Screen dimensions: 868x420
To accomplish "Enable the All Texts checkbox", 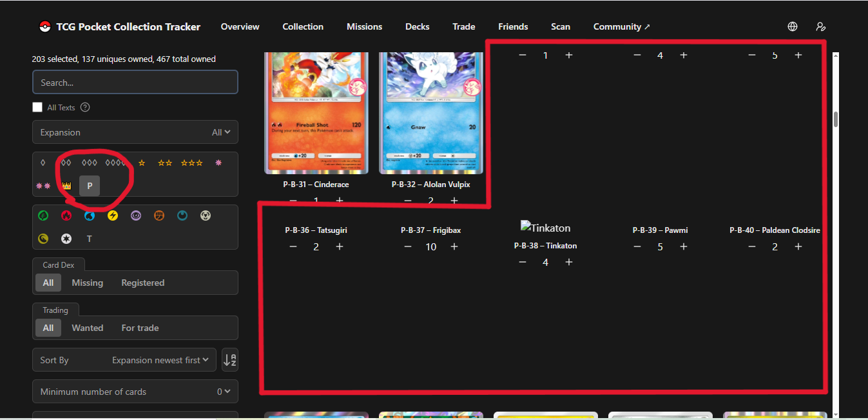I will pyautogui.click(x=37, y=107).
